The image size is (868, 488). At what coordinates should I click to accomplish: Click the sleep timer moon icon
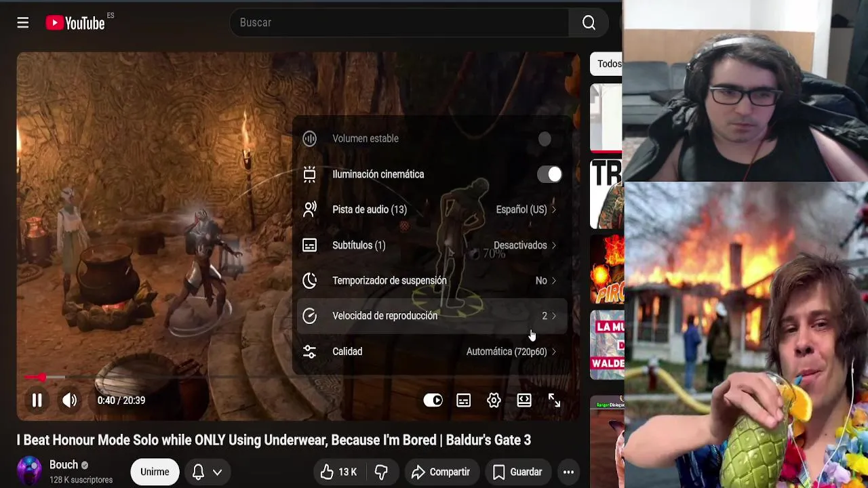(310, 281)
